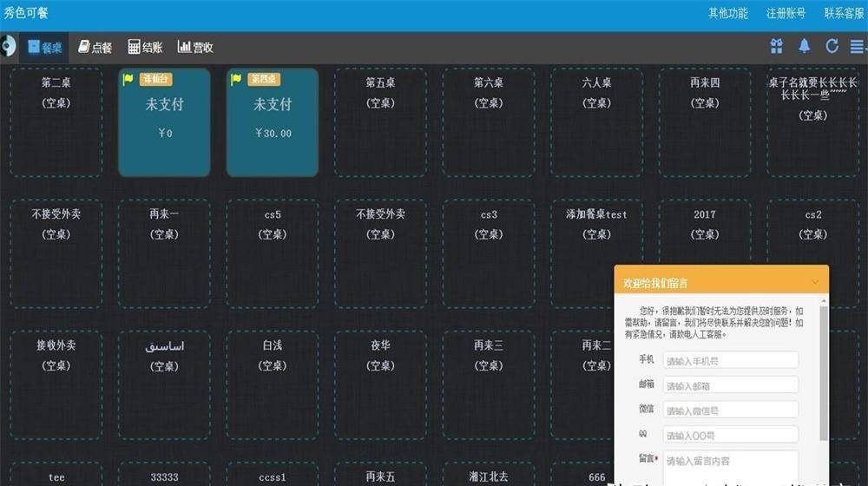
Task: Click the 注册账号 link
Action: click(786, 13)
